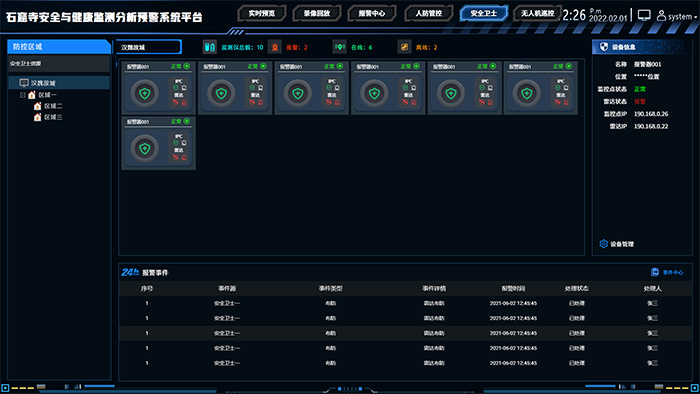Collapse the 区域一 tree node
Image resolution: width=700 pixels, height=394 pixels.
22,95
